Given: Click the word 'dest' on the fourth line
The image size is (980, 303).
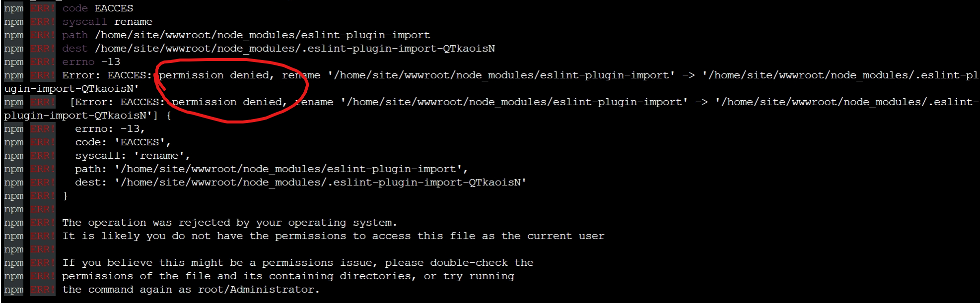Looking at the screenshot, I should coord(75,49).
